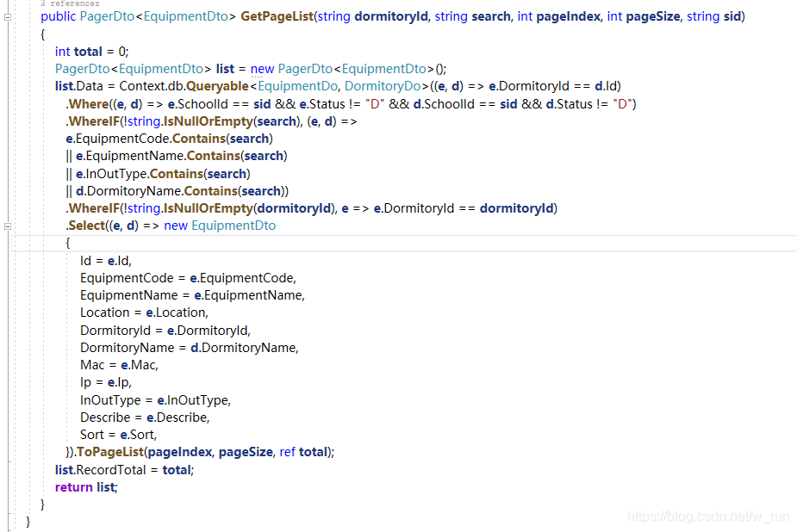Click 'list.RecordTotal = total;' line
The width and height of the screenshot is (797, 532).
point(125,470)
